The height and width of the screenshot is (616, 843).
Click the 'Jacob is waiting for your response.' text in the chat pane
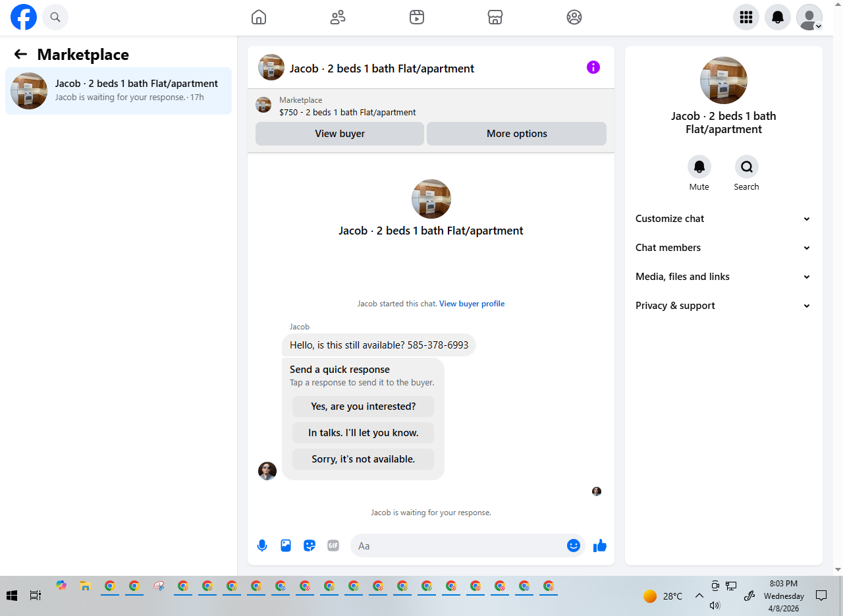(431, 513)
